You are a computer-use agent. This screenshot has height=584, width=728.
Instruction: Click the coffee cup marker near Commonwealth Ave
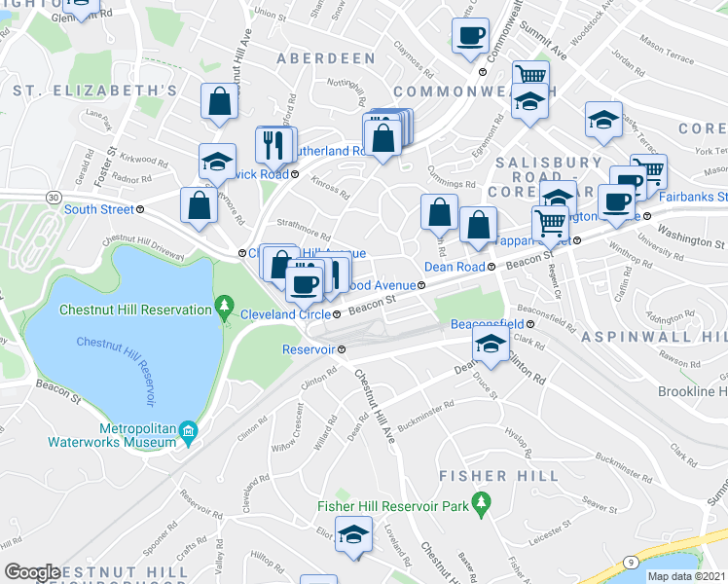click(470, 38)
